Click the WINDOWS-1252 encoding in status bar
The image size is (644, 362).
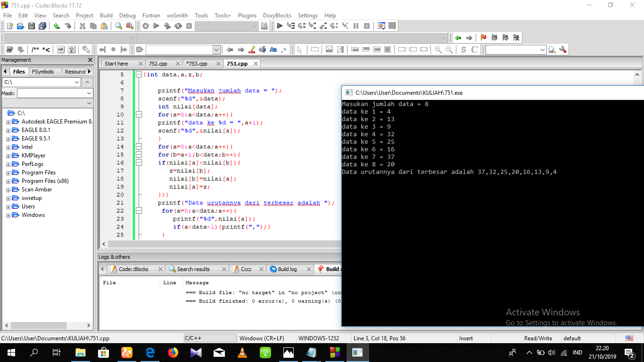(318, 338)
